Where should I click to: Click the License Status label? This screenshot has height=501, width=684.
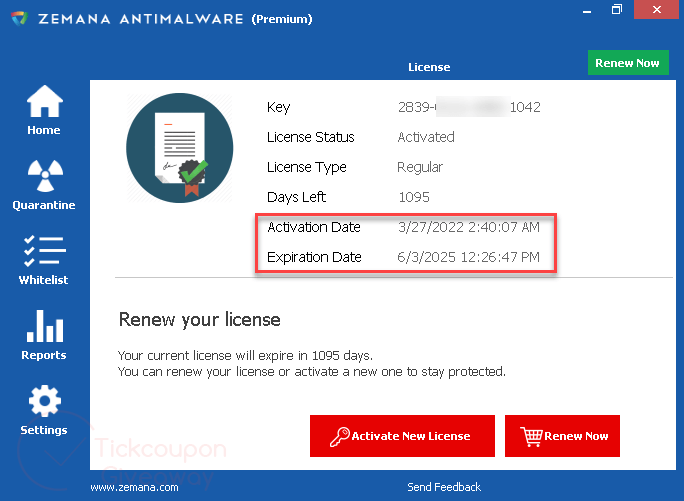point(311,137)
